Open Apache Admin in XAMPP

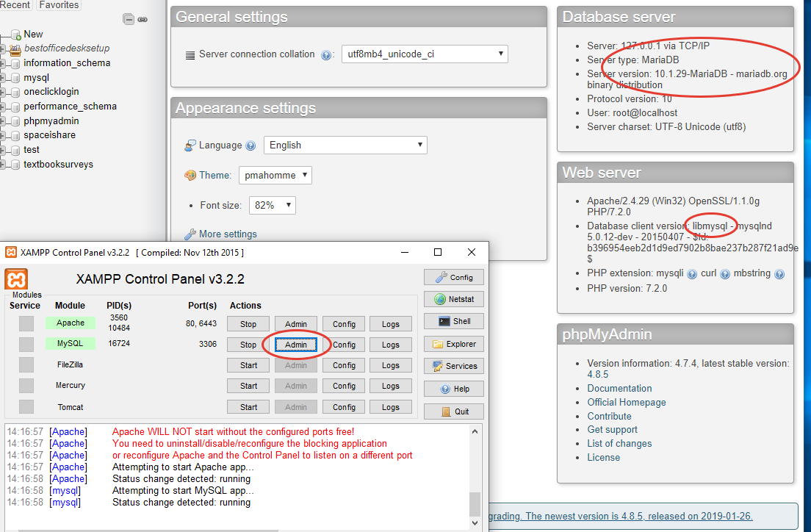[x=296, y=324]
